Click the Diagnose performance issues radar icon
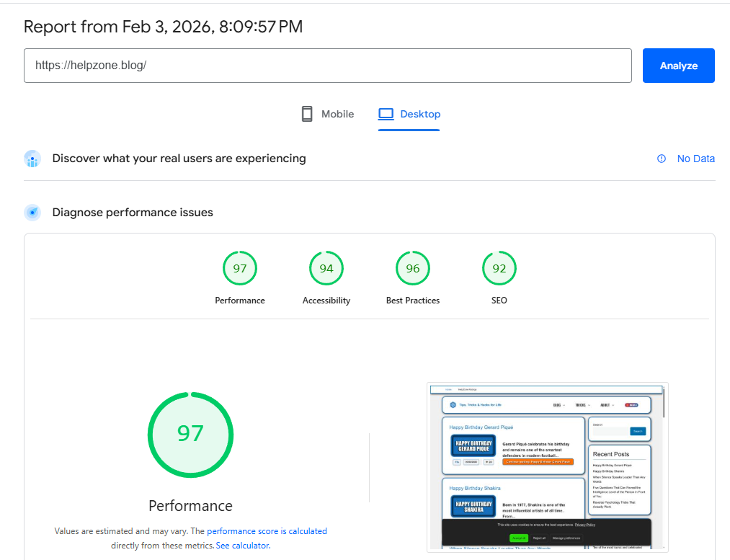 point(32,213)
